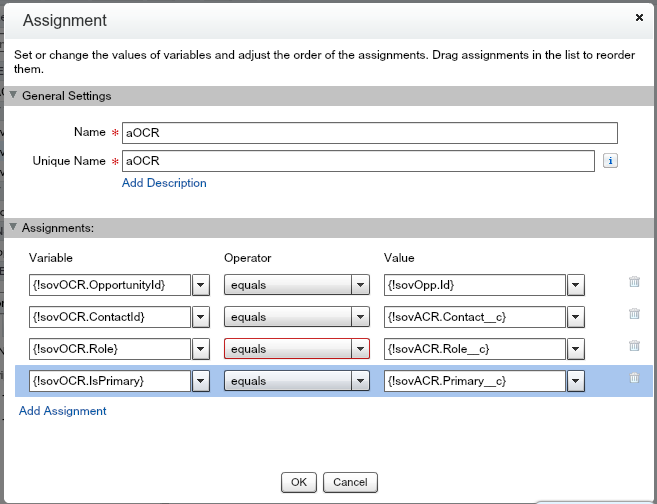Click the Add Assignment link
Screen dimensions: 657x504
pyautogui.click(x=62, y=411)
